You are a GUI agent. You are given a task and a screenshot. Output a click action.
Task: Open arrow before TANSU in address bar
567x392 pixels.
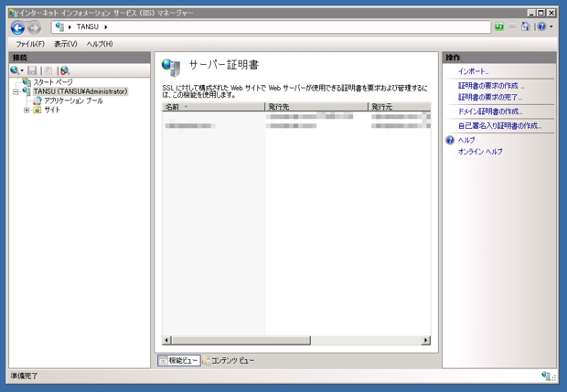[x=70, y=27]
